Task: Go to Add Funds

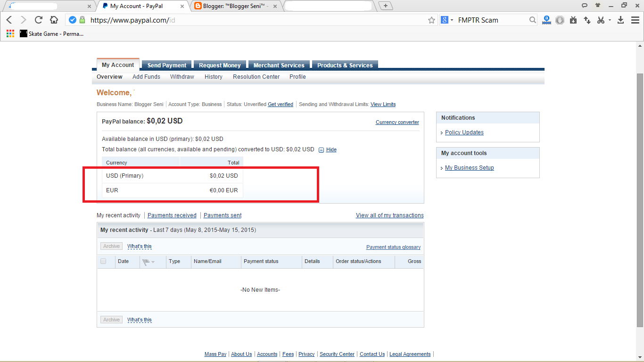Action: click(146, 77)
